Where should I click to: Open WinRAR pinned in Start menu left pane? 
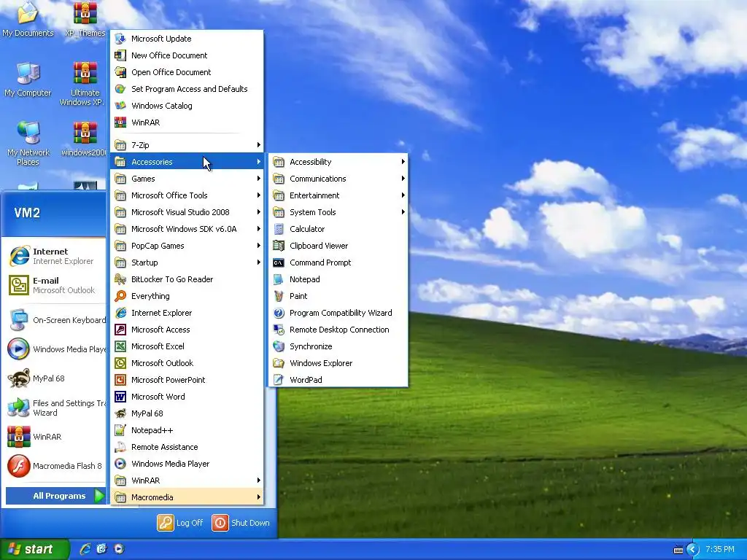[x=55, y=437]
